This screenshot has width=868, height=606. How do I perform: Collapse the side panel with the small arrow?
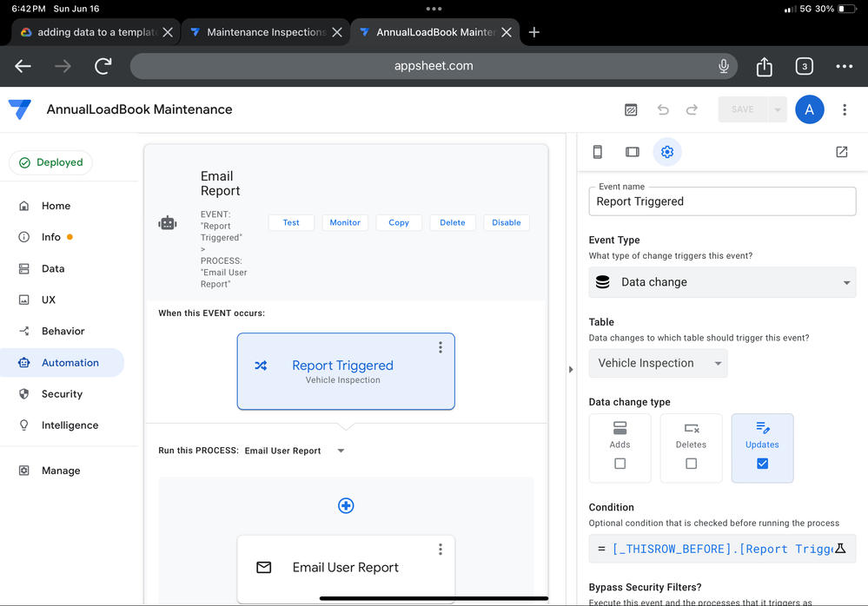coord(571,369)
